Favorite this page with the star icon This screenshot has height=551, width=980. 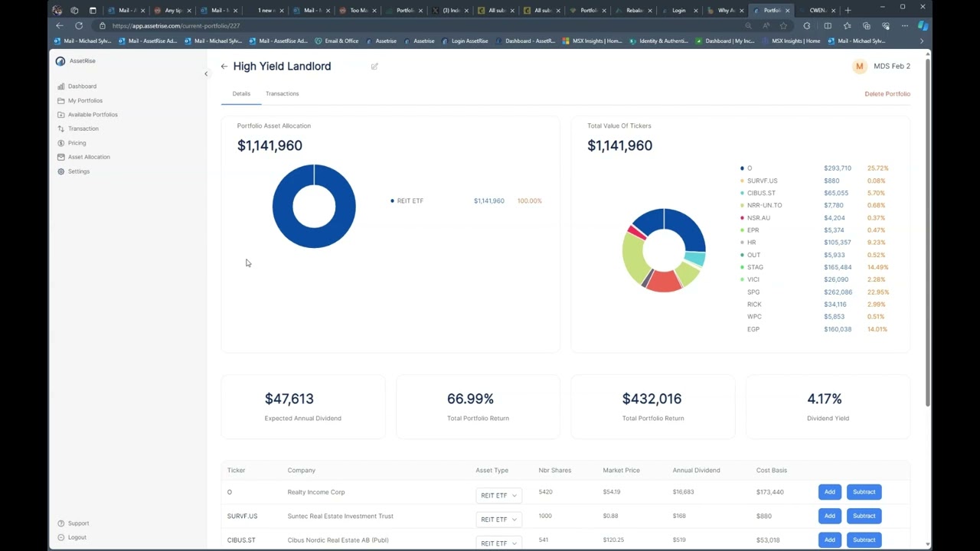[x=783, y=25]
